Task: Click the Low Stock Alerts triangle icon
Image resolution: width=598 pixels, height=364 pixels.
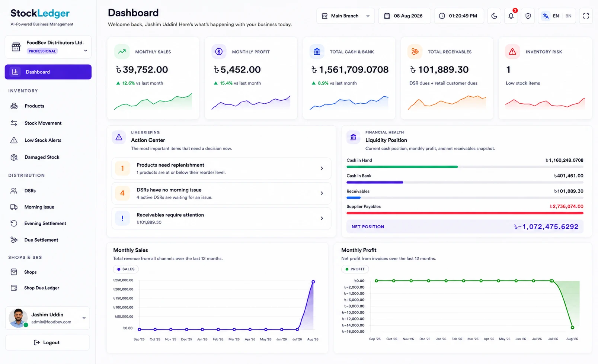Action: (14, 140)
